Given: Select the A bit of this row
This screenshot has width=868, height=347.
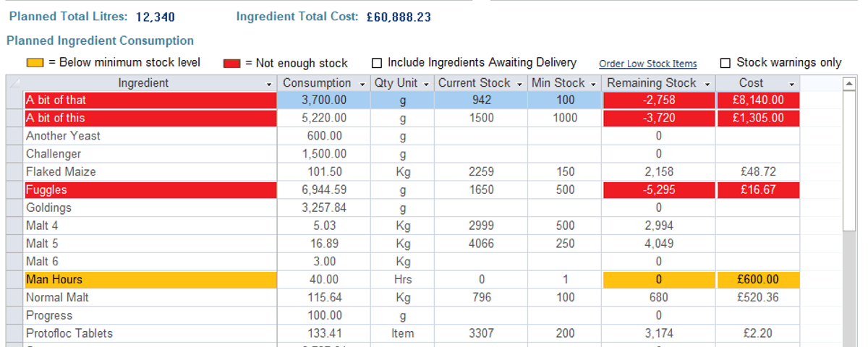Looking at the screenshot, I should point(150,118).
